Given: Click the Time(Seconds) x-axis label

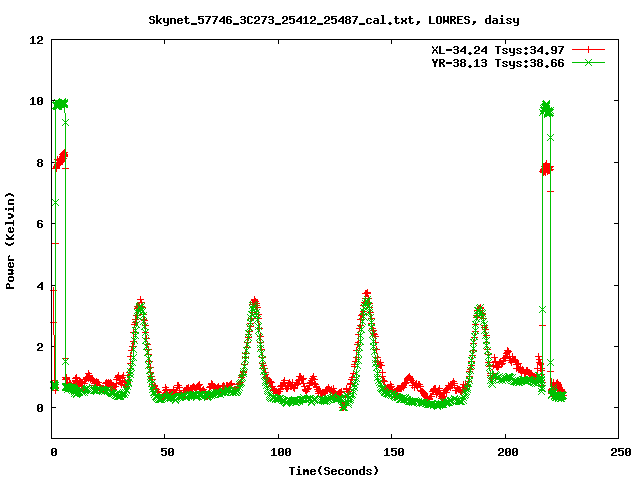Looking at the screenshot, I should click(x=334, y=471).
